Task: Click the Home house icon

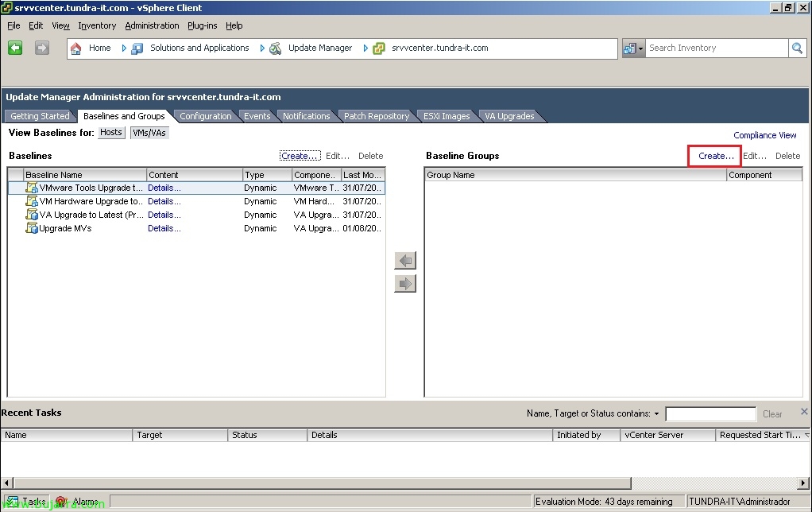Action: click(76, 48)
